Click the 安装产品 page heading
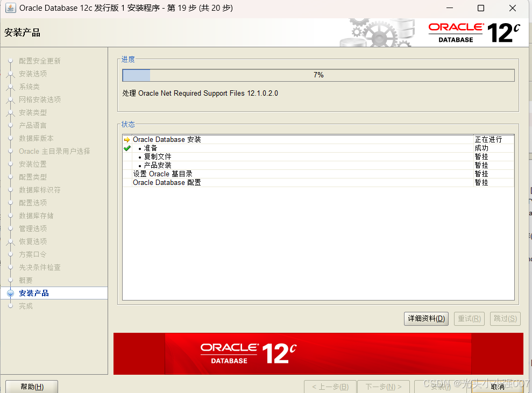Screen dimensions: 532x393 pyautogui.click(x=23, y=33)
